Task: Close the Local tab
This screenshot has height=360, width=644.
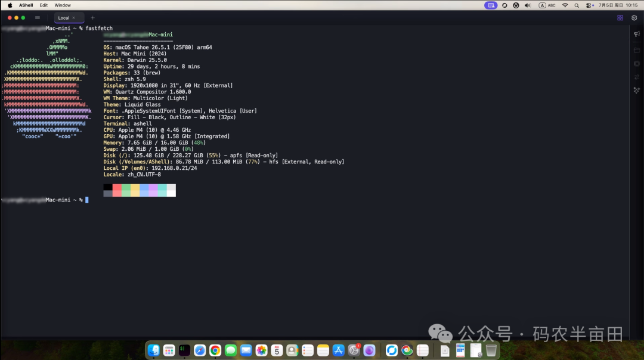Action: coord(74,18)
